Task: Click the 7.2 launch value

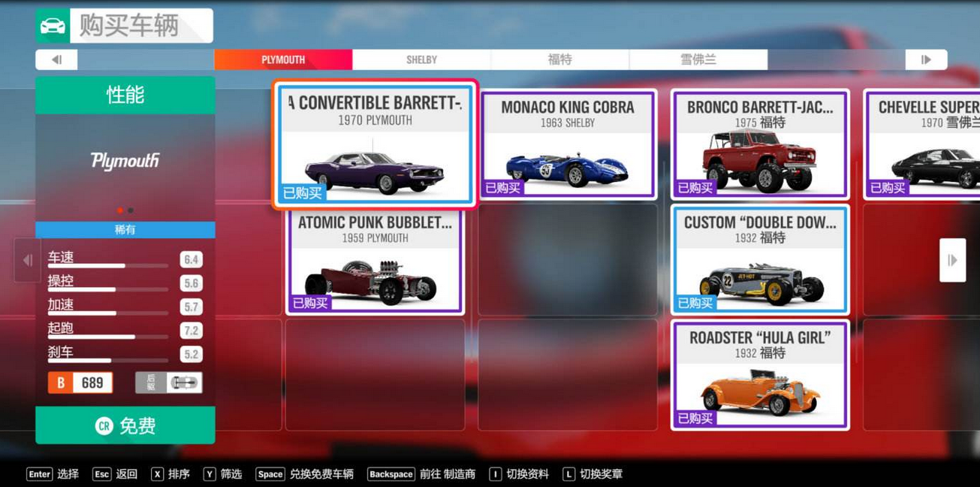Action: (191, 331)
